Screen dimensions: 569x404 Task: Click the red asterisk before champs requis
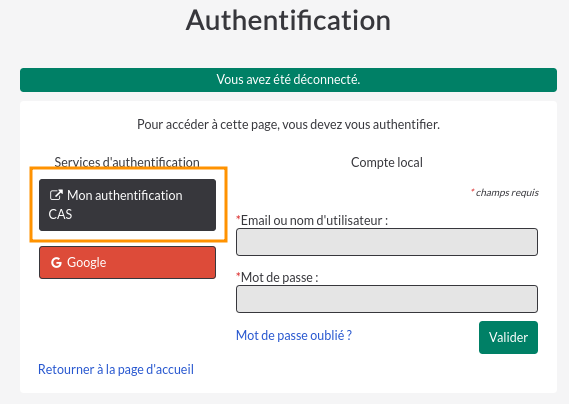[473, 191]
